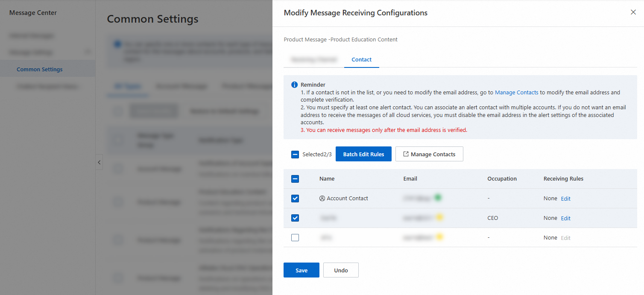The image size is (644, 295).
Task: Click the external link icon on Manage Contacts button
Action: coord(406,154)
